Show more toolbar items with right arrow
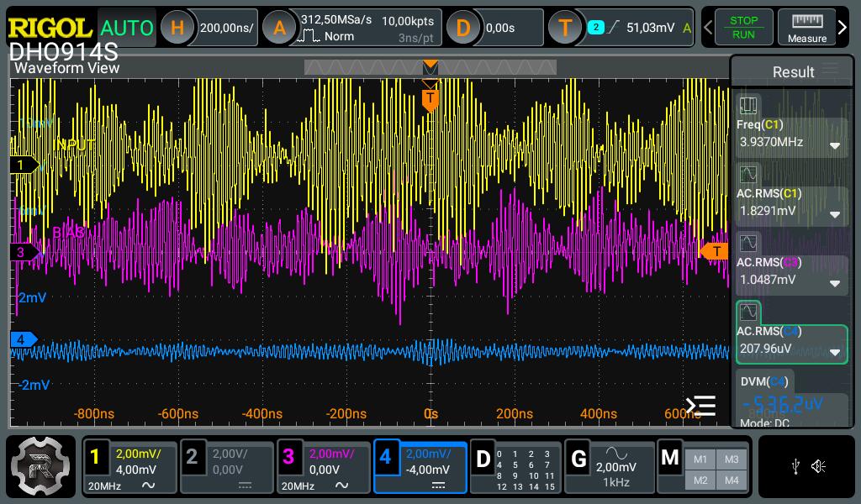 [x=843, y=28]
